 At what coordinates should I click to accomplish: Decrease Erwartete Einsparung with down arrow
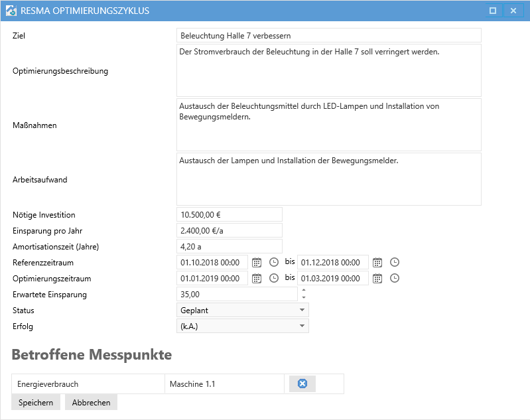pos(304,298)
